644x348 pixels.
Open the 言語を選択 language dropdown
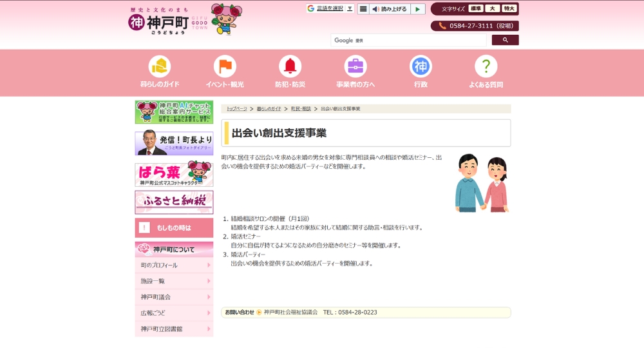click(x=330, y=8)
